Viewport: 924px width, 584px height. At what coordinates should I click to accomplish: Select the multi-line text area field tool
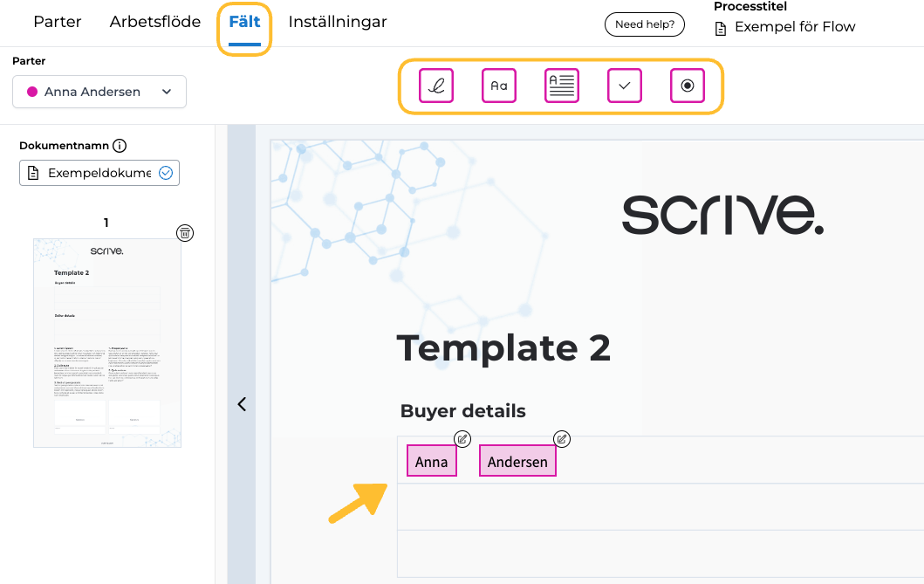pos(562,86)
